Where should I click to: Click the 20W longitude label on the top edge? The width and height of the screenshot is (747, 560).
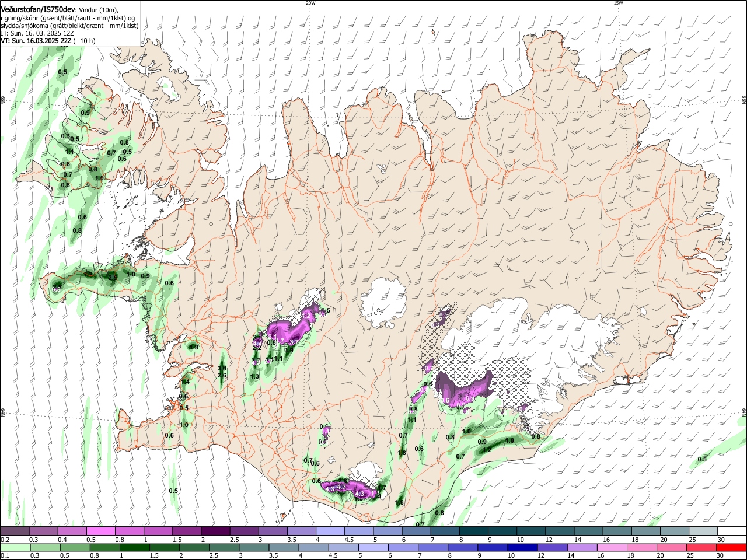tap(310, 3)
